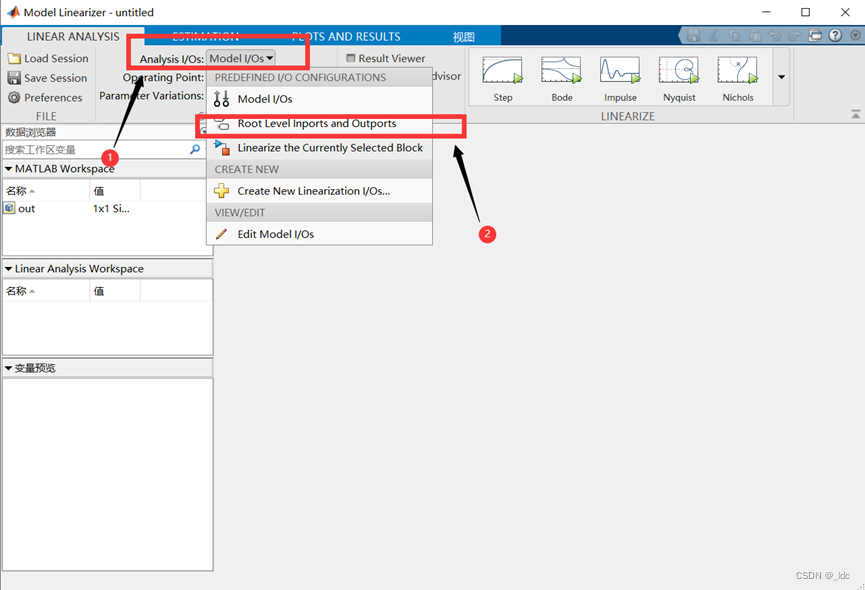865x590 pixels.
Task: Click the 1x1 Si... value cell
Action: [111, 208]
